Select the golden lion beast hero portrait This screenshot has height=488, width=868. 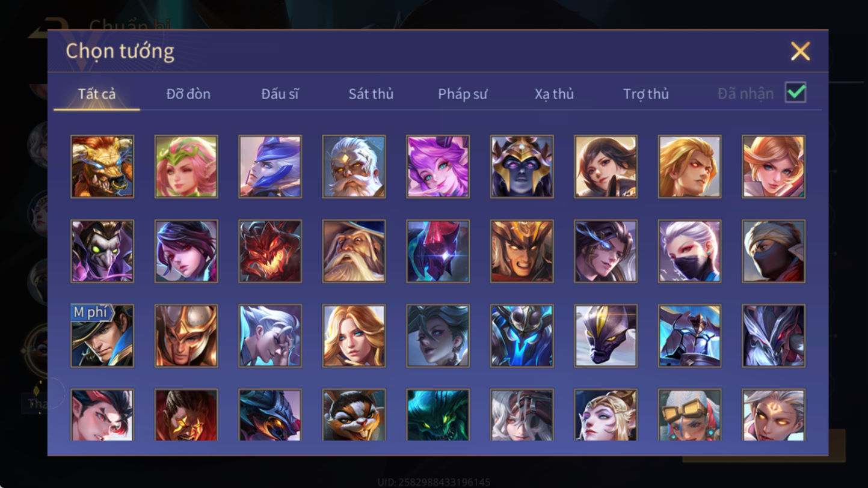tap(102, 166)
